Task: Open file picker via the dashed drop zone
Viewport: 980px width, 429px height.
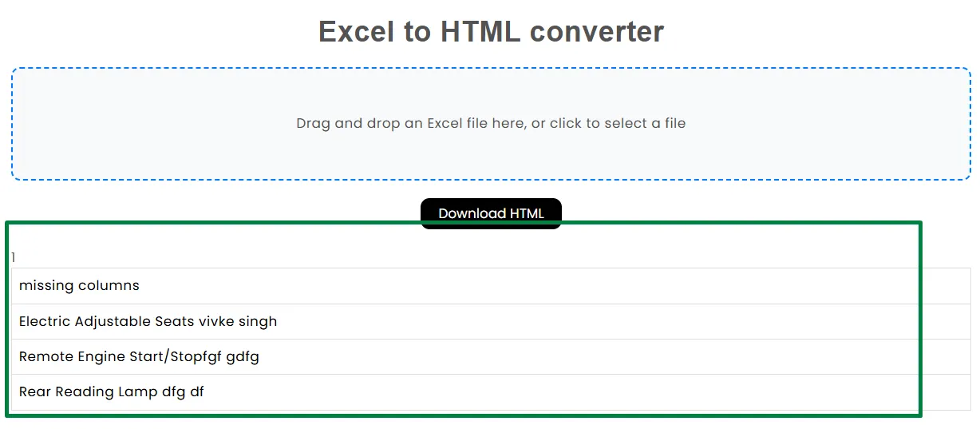Action: pos(491,124)
